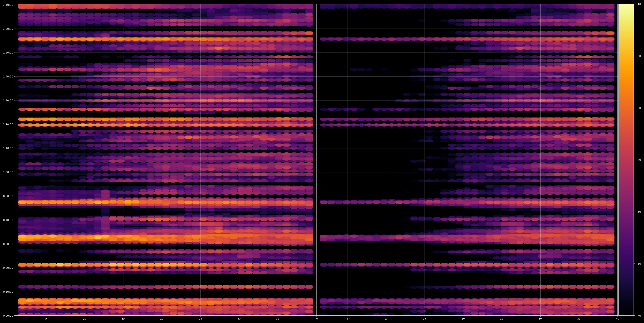The image size is (644, 323).
Task: Click the 1:50:00 y-axis tick label
Action: 8,53
